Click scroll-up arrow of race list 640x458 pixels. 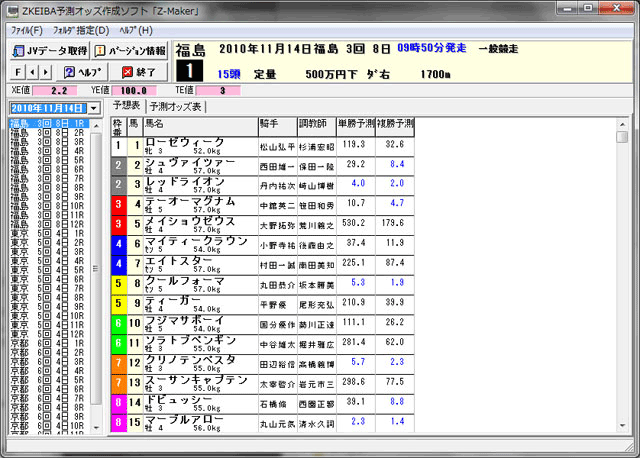tap(96, 125)
